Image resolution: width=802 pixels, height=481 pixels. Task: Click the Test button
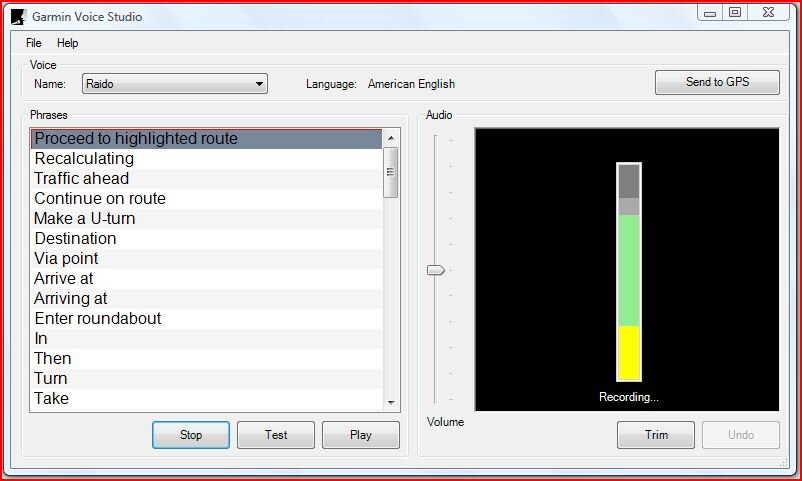pos(276,435)
